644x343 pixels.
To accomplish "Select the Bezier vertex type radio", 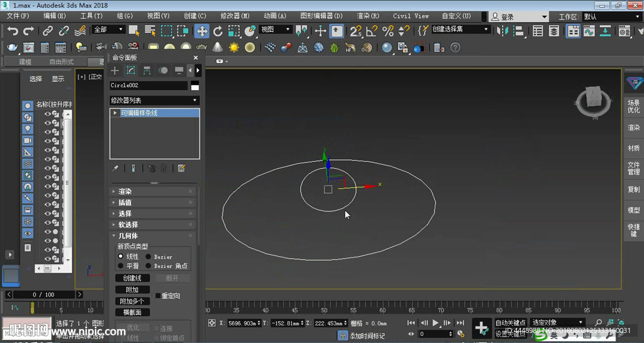I will click(x=148, y=257).
